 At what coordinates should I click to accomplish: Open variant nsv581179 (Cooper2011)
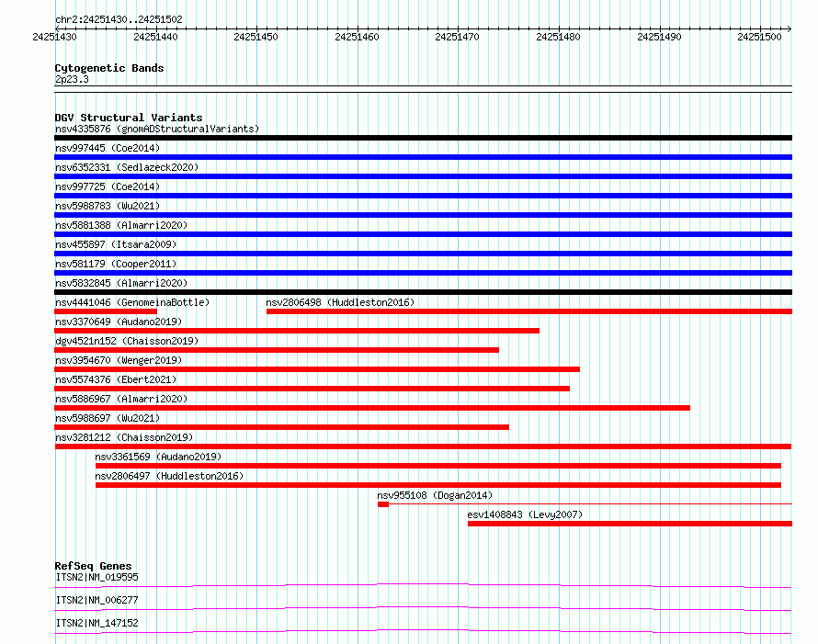116,264
